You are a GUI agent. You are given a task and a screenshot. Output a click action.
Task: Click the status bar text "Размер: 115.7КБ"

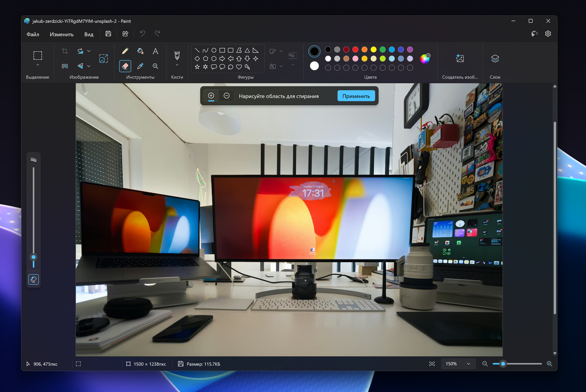coord(203,364)
